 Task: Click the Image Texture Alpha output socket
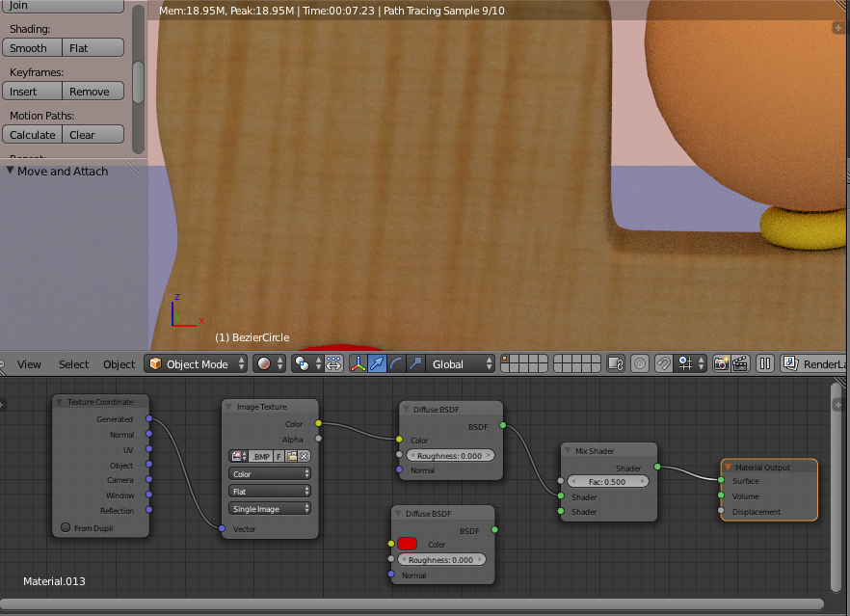[x=318, y=438]
